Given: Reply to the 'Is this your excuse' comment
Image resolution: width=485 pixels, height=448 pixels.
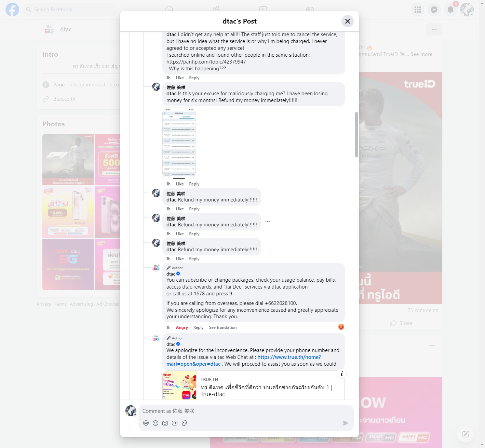Looking at the screenshot, I should point(194,184).
